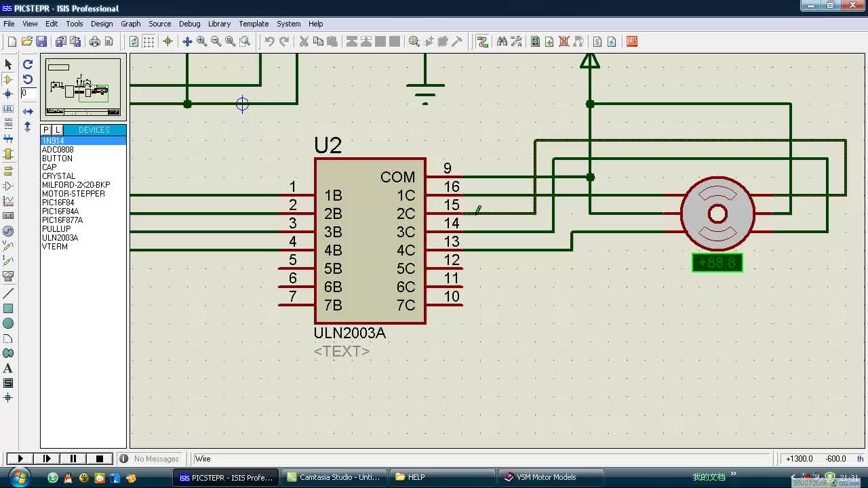
Task: Zoom out of the schematic
Action: coord(216,41)
